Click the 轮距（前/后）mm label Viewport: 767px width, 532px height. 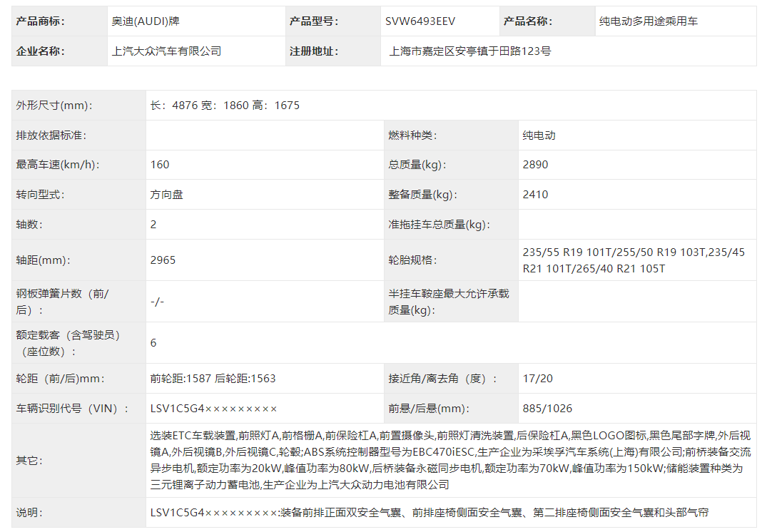pyautogui.click(x=60, y=379)
